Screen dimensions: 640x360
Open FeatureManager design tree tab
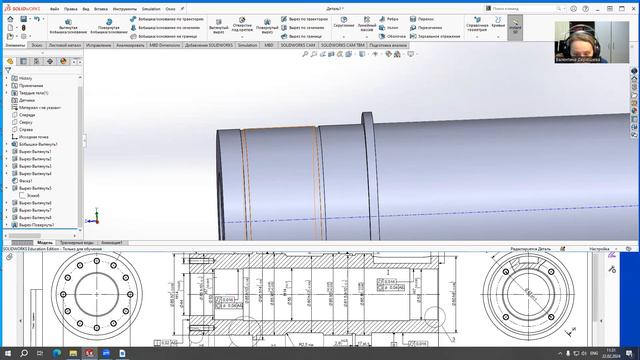click(x=10, y=61)
